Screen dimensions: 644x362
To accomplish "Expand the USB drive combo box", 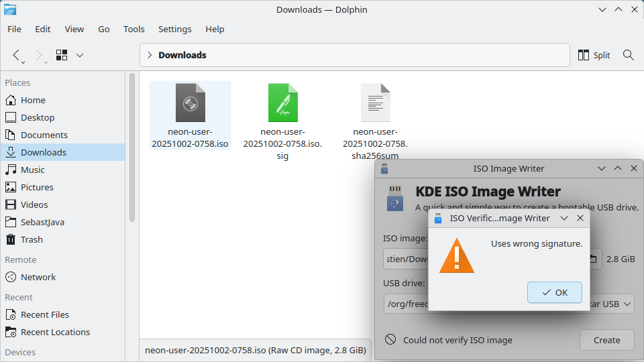I will coord(627,304).
